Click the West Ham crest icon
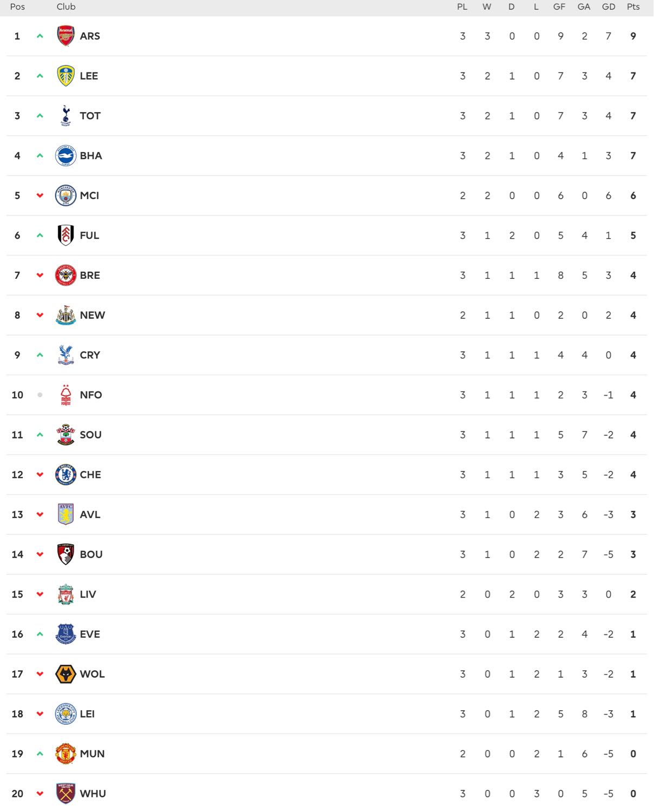The image size is (654, 812). 65,794
